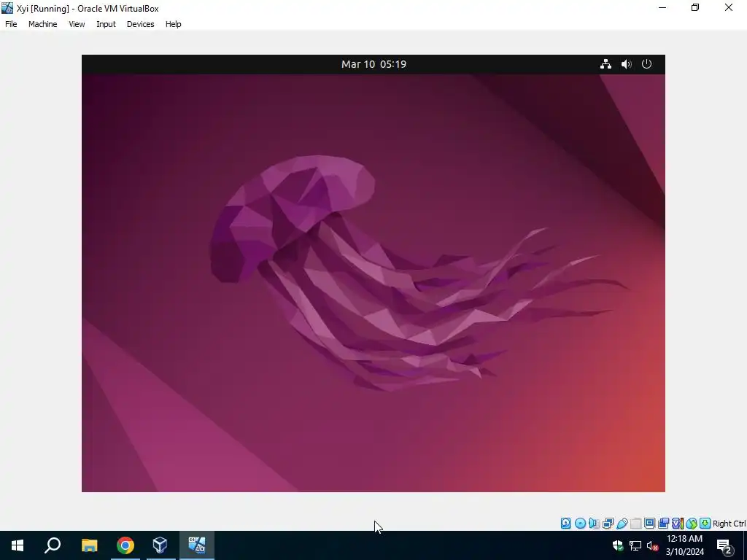This screenshot has height=560, width=747.
Task: Open Ubuntu power menu icon
Action: [646, 64]
